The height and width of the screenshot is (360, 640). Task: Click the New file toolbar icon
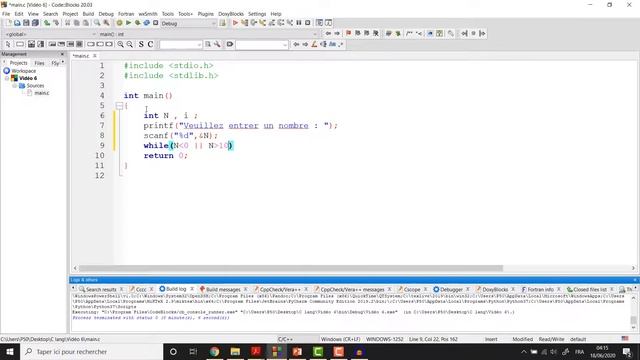(x=8, y=23)
